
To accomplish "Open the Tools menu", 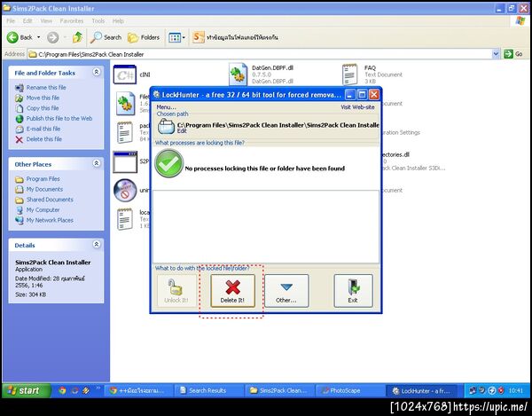I will tap(98, 21).
